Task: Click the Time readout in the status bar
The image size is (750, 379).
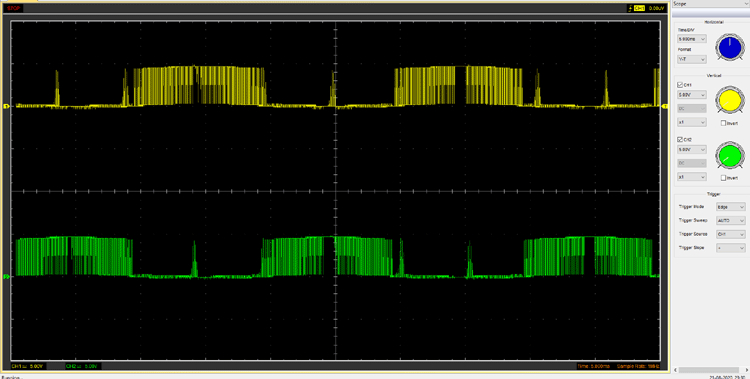Action: (593, 366)
